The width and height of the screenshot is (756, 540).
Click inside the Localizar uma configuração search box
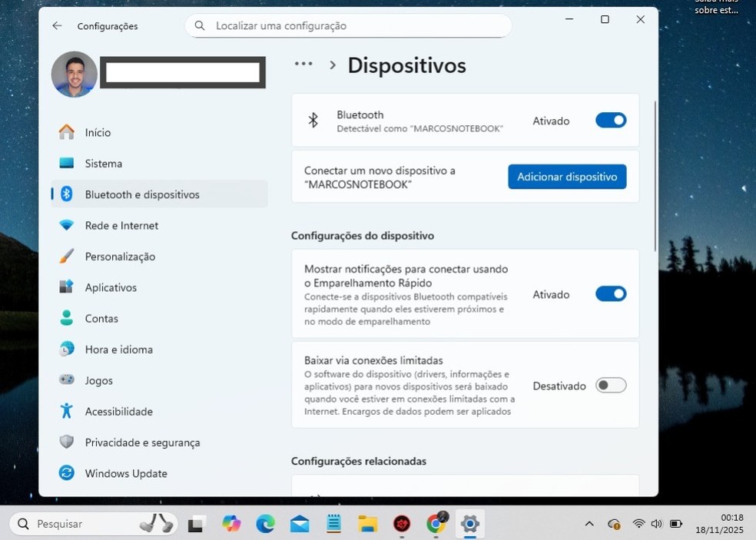tap(347, 25)
